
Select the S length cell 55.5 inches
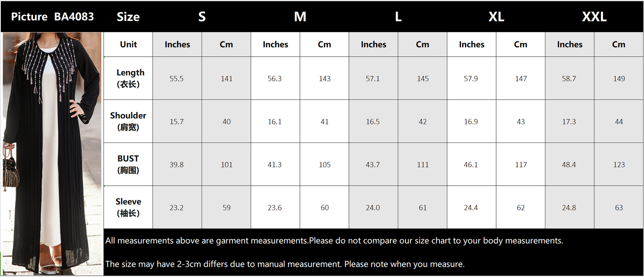point(177,78)
